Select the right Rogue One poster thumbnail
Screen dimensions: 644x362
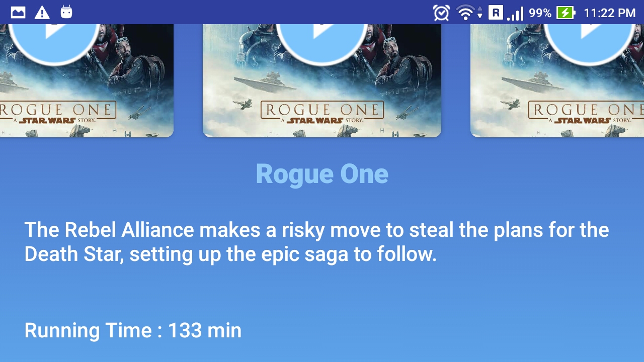coord(557,80)
